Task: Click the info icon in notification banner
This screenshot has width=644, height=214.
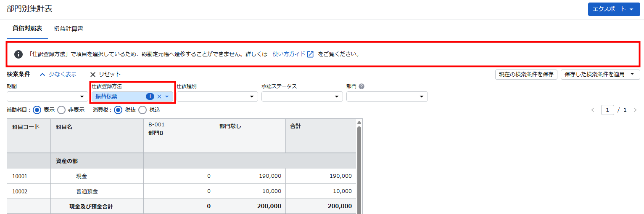Action: point(18,54)
